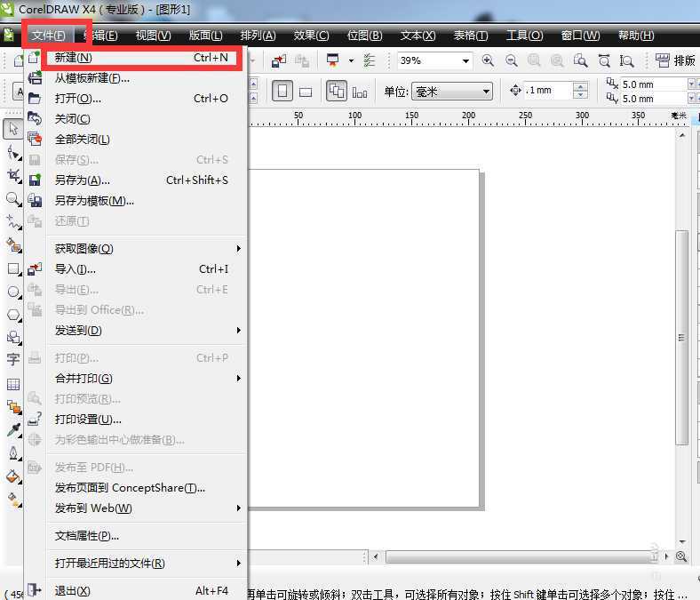Image resolution: width=700 pixels, height=600 pixels.
Task: Select the Rectangle tool in the toolbox
Action: click(13, 268)
